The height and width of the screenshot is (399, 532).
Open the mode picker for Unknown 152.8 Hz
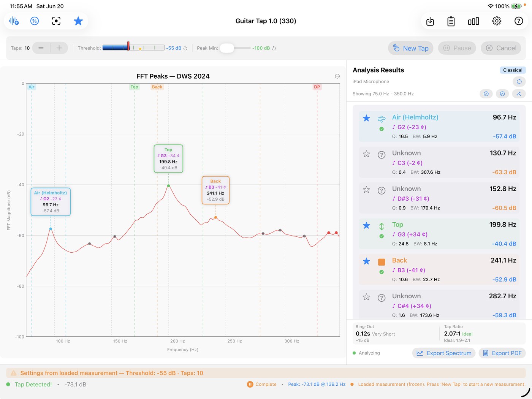click(x=382, y=190)
